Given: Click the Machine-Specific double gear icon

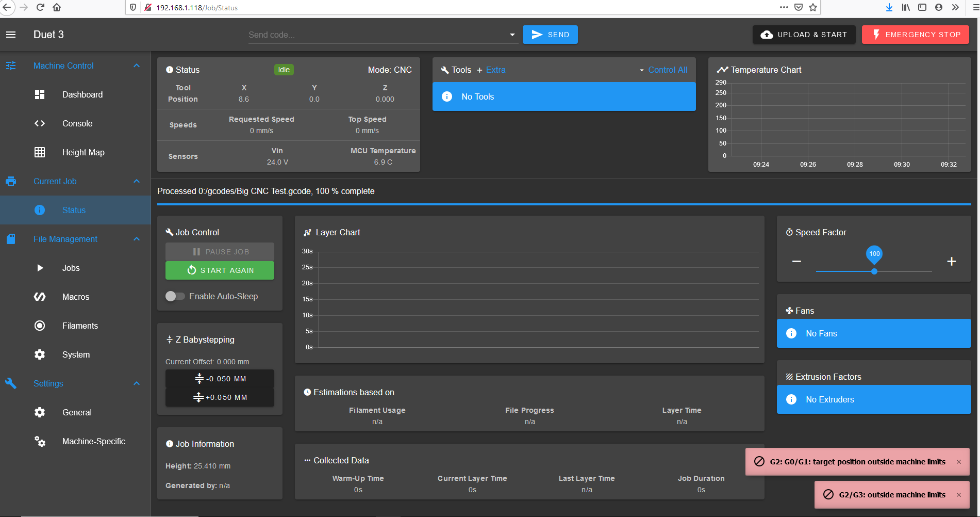Looking at the screenshot, I should click(x=40, y=441).
